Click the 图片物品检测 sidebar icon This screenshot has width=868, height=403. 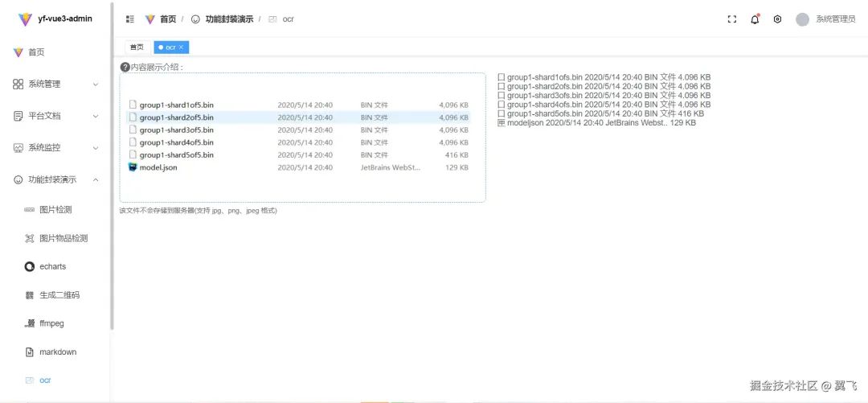(30, 238)
